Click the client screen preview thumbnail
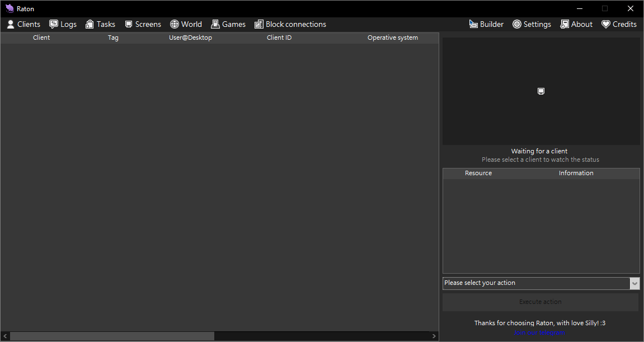 (541, 91)
